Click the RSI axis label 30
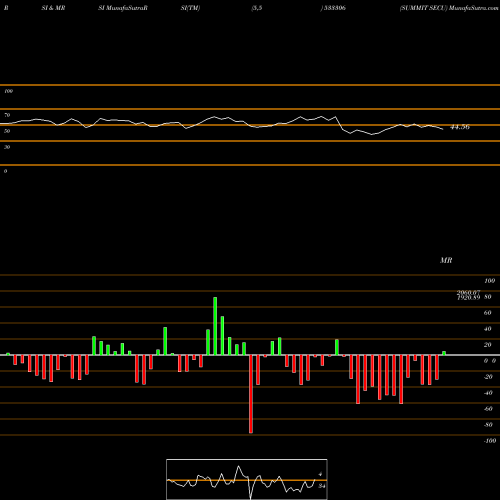 tap(7, 147)
